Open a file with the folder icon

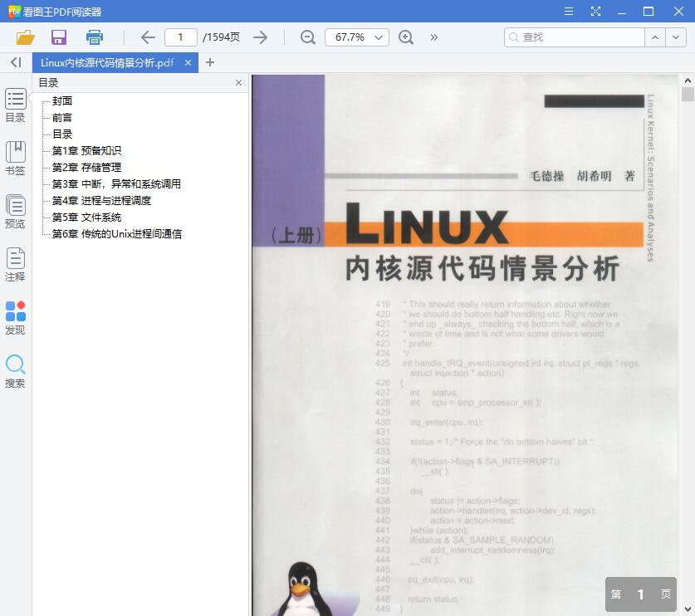point(25,37)
